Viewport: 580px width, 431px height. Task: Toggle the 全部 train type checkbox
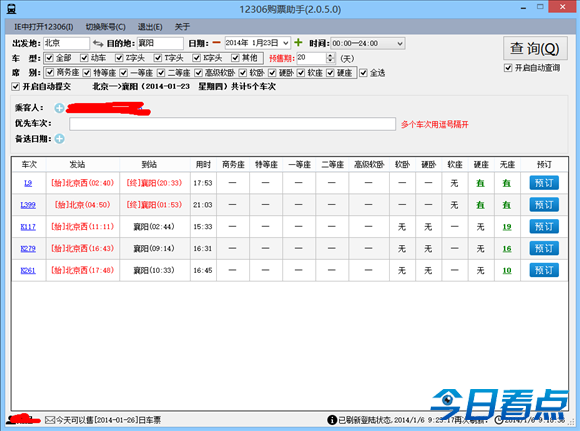(x=50, y=58)
